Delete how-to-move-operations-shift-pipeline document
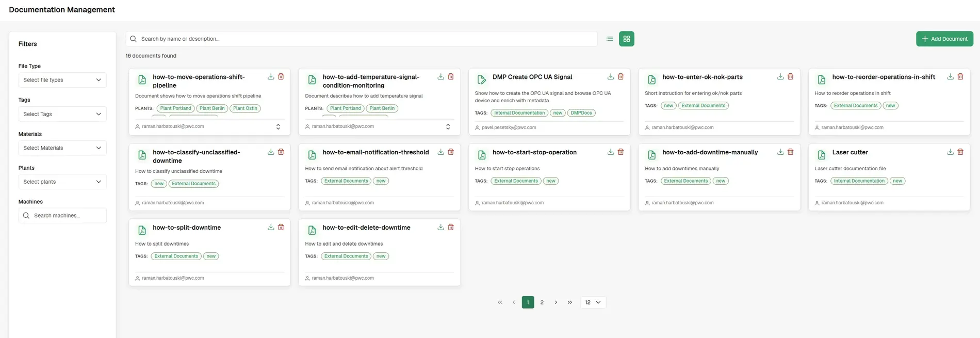 pyautogui.click(x=281, y=76)
